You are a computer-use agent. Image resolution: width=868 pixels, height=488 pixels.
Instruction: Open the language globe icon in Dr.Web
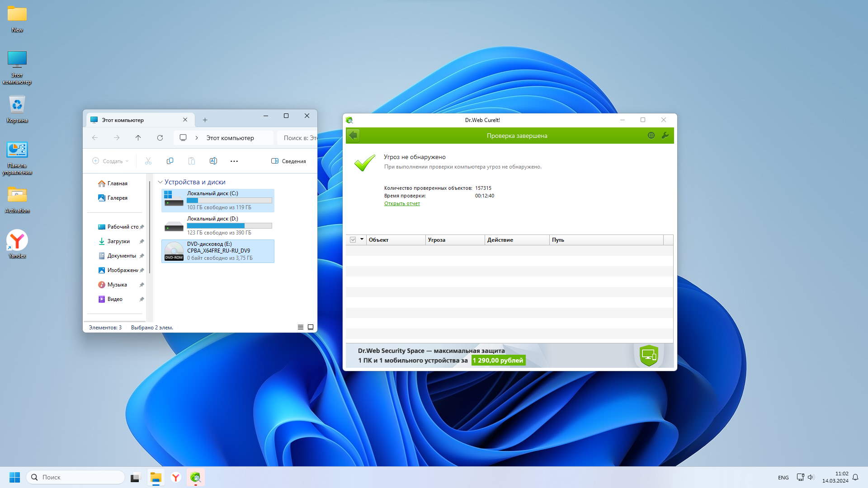[651, 136]
